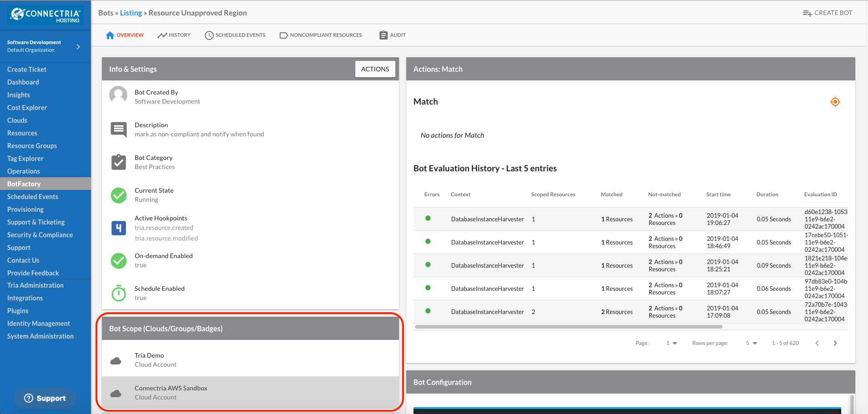Click the ACTIONS button in Info & Settings

(375, 69)
